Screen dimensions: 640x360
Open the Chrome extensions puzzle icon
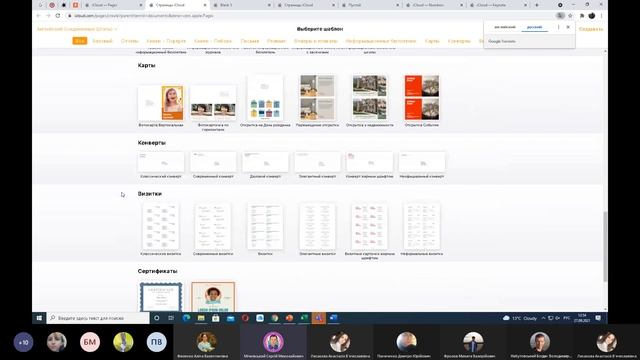pyautogui.click(x=582, y=16)
